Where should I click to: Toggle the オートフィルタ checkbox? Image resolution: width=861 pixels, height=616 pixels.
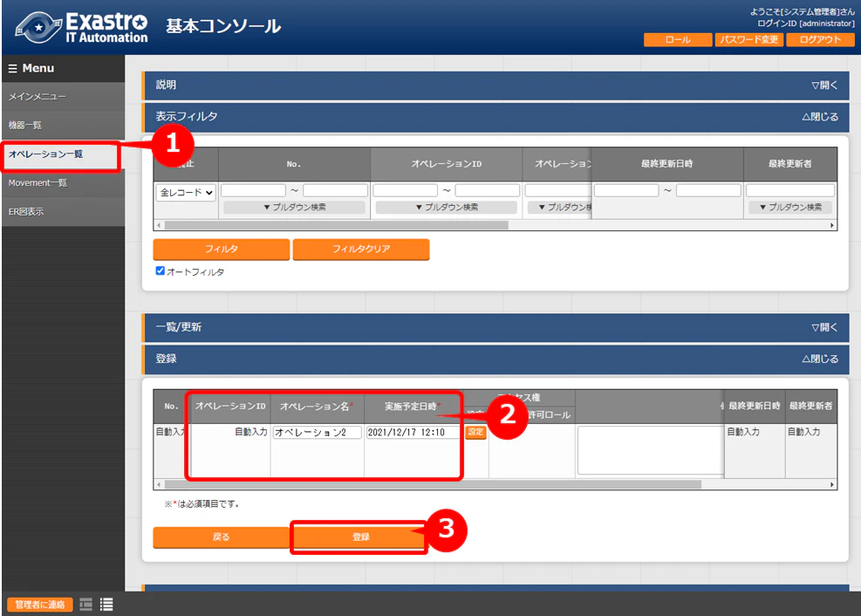[x=161, y=270]
